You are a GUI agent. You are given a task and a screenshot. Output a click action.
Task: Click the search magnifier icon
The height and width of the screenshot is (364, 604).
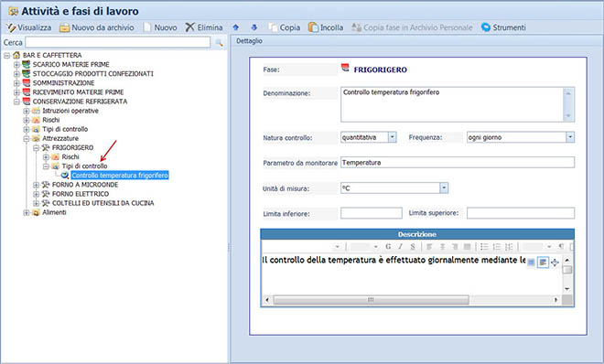coord(219,43)
